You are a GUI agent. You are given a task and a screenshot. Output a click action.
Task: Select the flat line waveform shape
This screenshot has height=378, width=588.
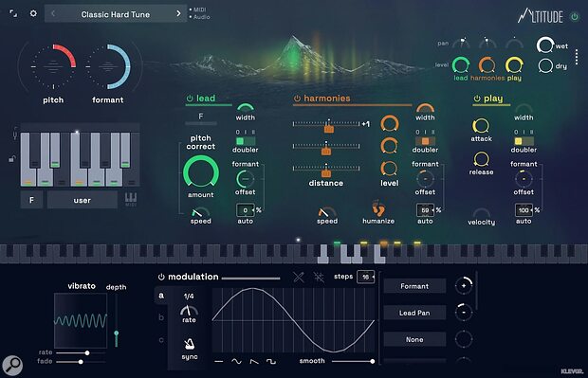click(x=219, y=362)
